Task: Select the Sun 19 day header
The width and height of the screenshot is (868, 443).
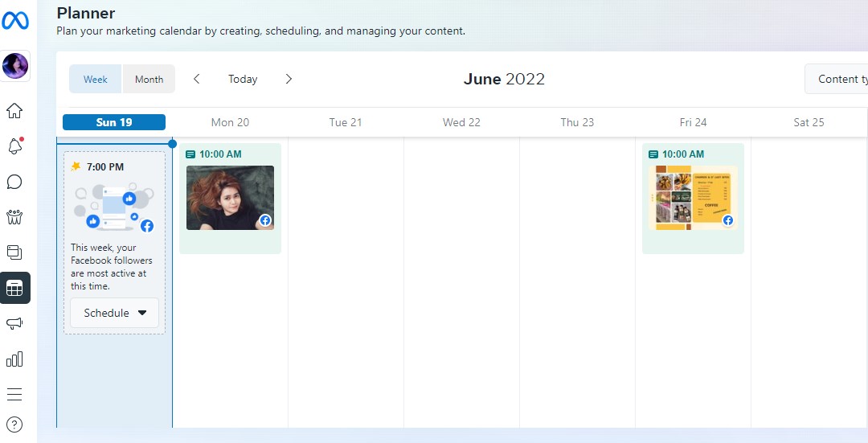Action: (x=114, y=122)
